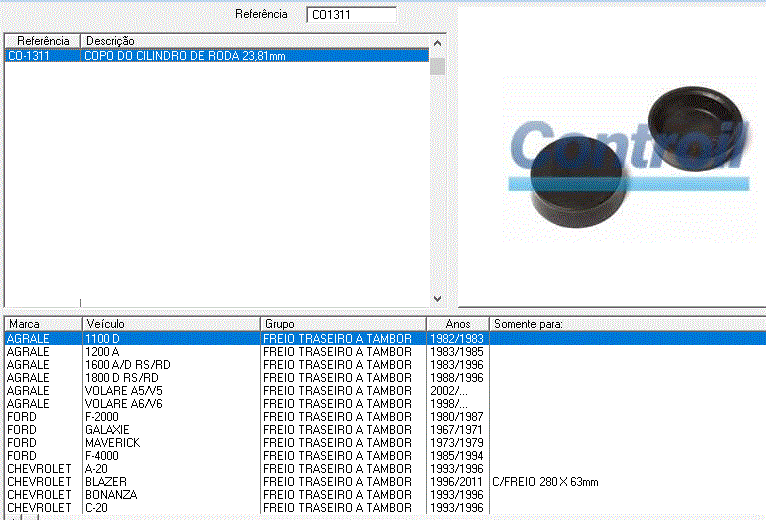Image resolution: width=766 pixels, height=520 pixels.
Task: Click the 'C/FREIO 280 X 63mm' note cell
Action: pos(545,482)
